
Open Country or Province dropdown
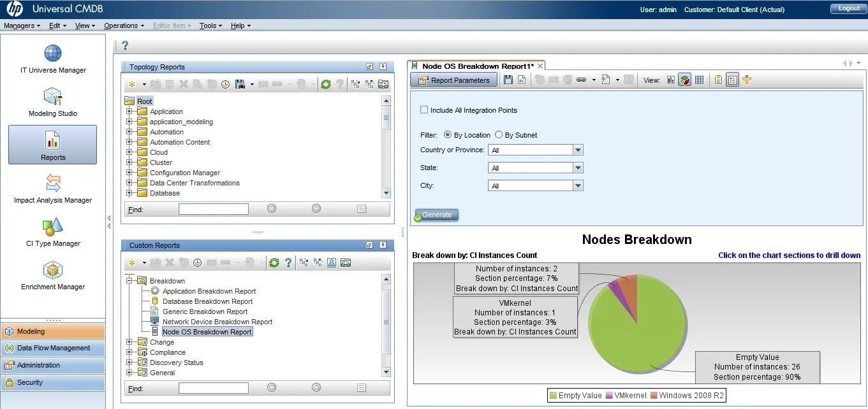tap(578, 150)
